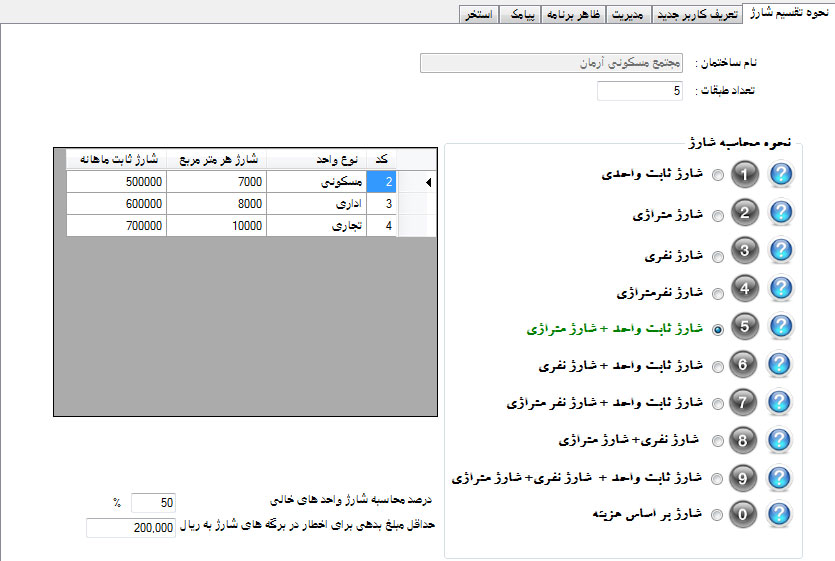This screenshot has width=835, height=561.
Task: Select cell with code 4
Action: (381, 225)
